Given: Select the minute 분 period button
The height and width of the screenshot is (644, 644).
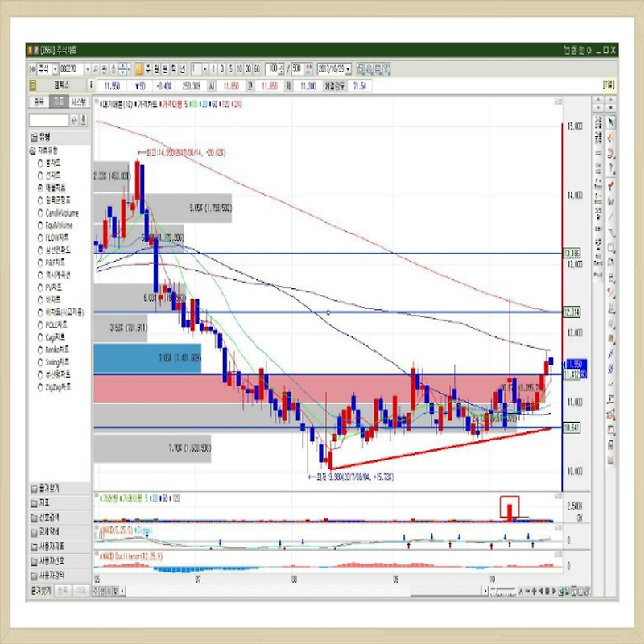Looking at the screenshot, I should tap(165, 69).
